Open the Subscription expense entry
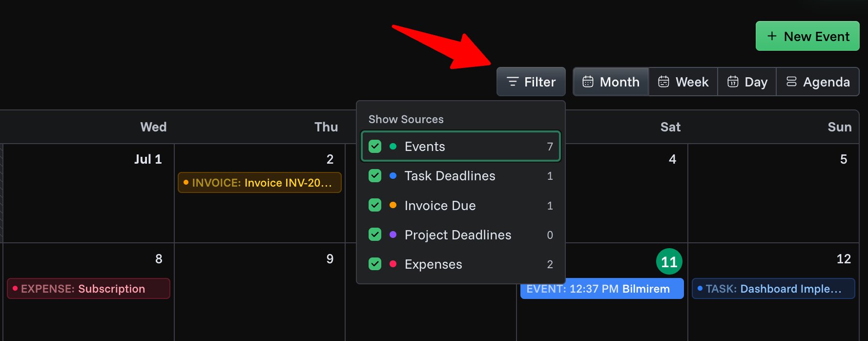The width and height of the screenshot is (868, 341). (88, 289)
